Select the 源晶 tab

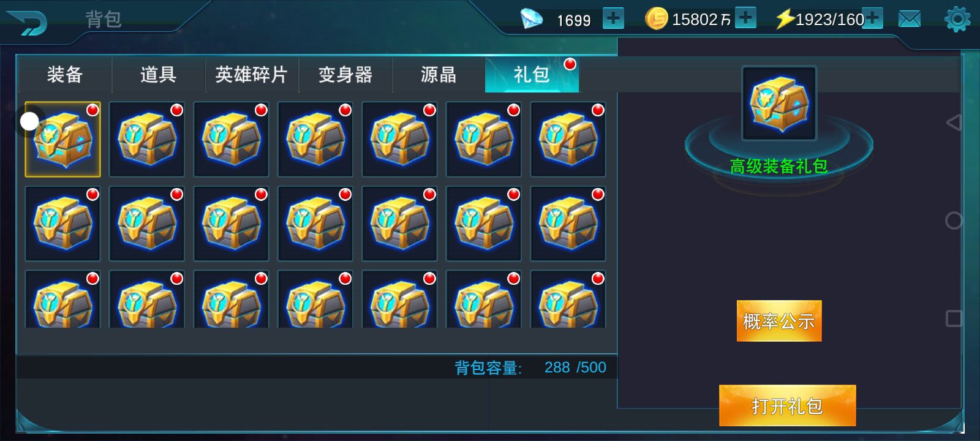click(x=439, y=75)
